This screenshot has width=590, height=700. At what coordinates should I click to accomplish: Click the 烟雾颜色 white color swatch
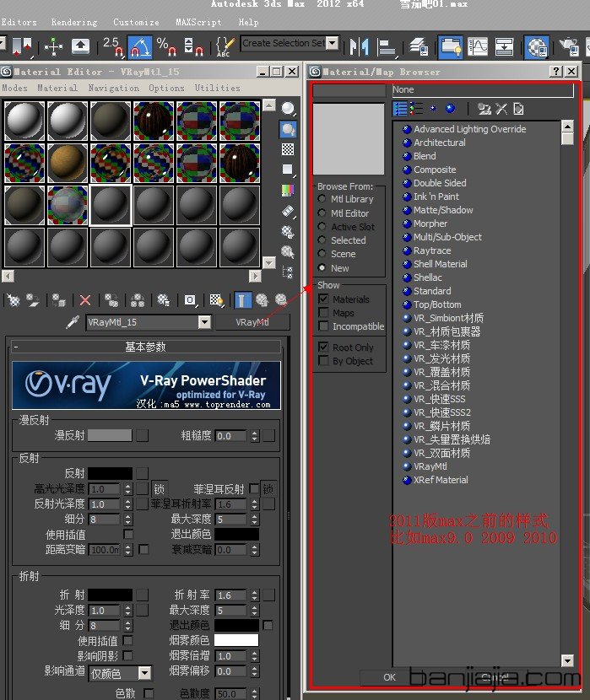pyautogui.click(x=236, y=640)
